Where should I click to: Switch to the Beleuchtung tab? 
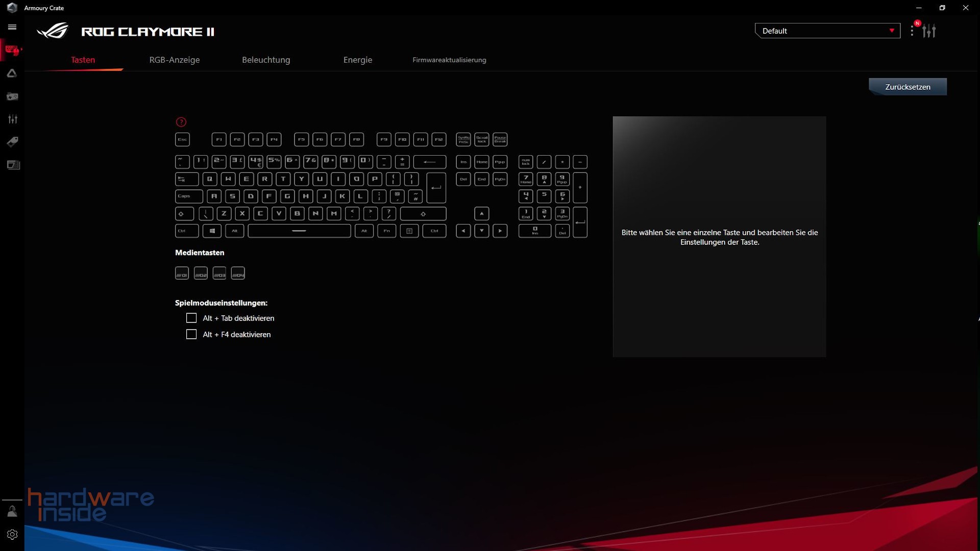coord(266,60)
